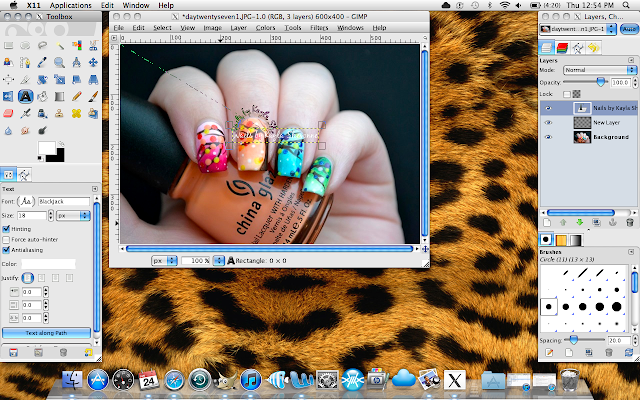Open the Colors menu

pyautogui.click(x=265, y=28)
